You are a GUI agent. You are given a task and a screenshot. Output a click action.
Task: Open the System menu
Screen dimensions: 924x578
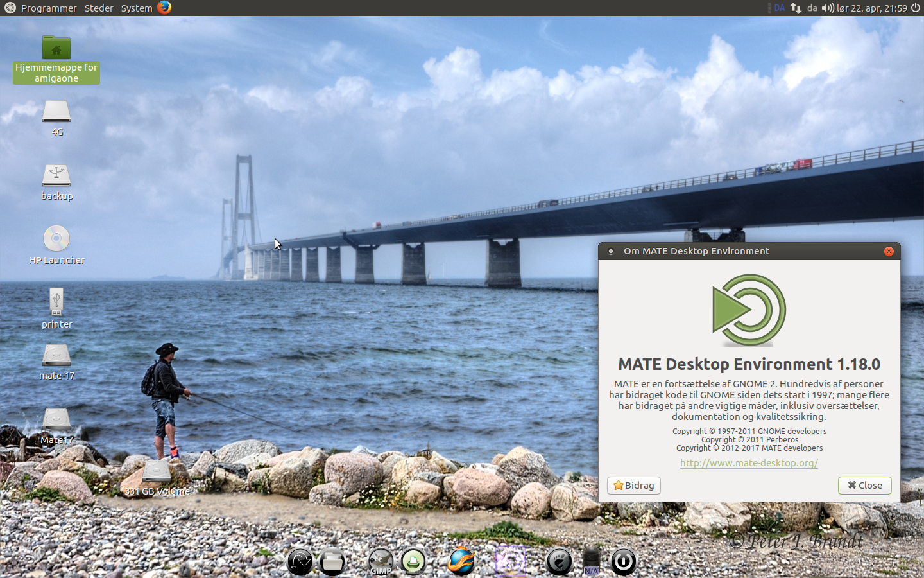pos(137,8)
